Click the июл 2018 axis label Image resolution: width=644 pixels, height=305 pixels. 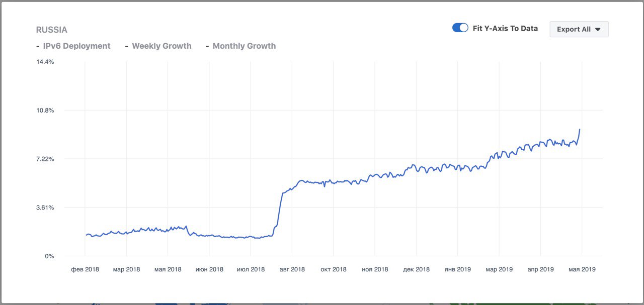251,269
